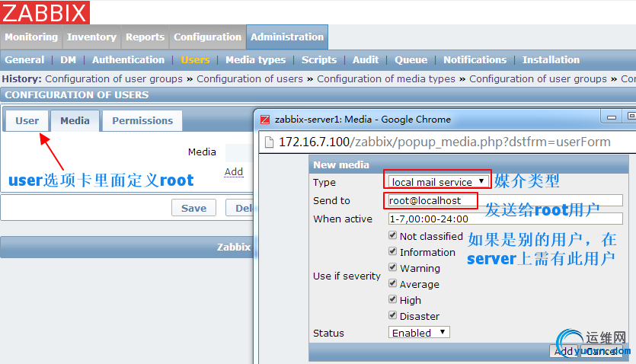The width and height of the screenshot is (636, 364).
Task: Open the Reports menu
Action: click(x=145, y=37)
